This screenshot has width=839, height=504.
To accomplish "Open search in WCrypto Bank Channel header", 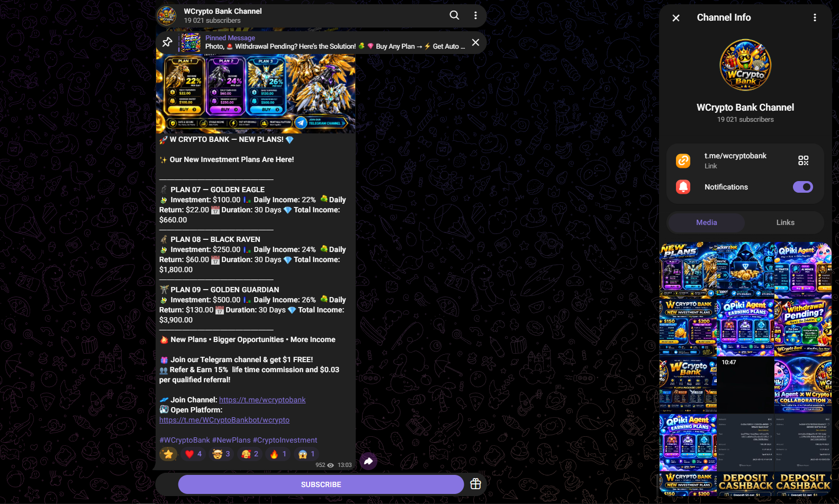I will click(x=454, y=15).
